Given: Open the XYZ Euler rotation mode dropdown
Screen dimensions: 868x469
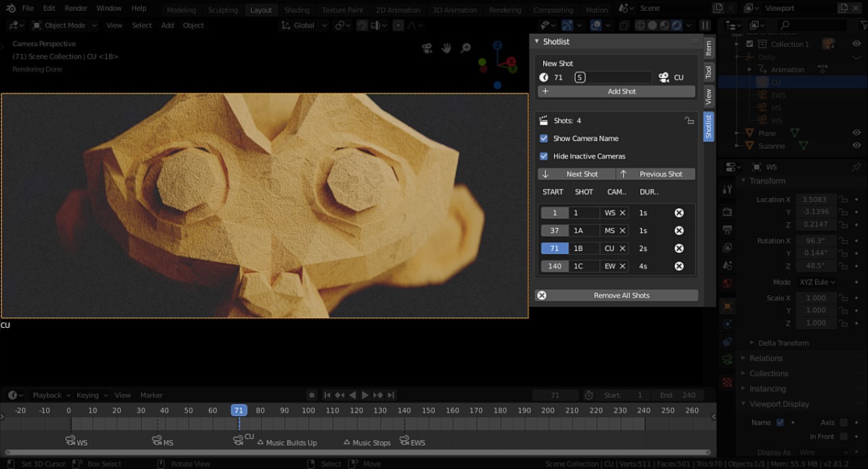Looking at the screenshot, I should 816,282.
